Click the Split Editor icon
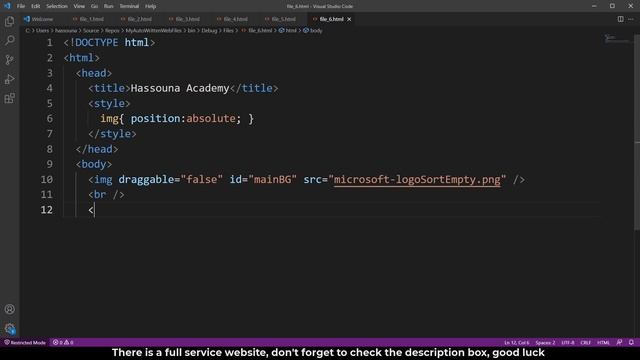640x360 pixels. point(620,19)
